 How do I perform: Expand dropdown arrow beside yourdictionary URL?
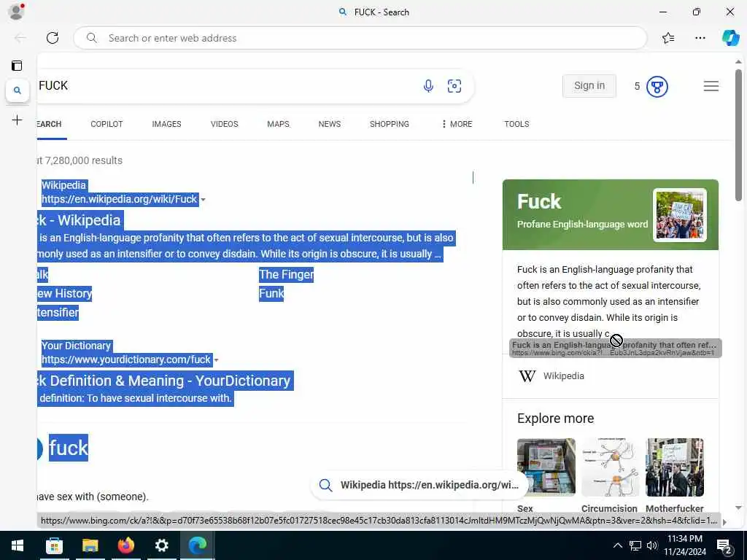(x=216, y=360)
